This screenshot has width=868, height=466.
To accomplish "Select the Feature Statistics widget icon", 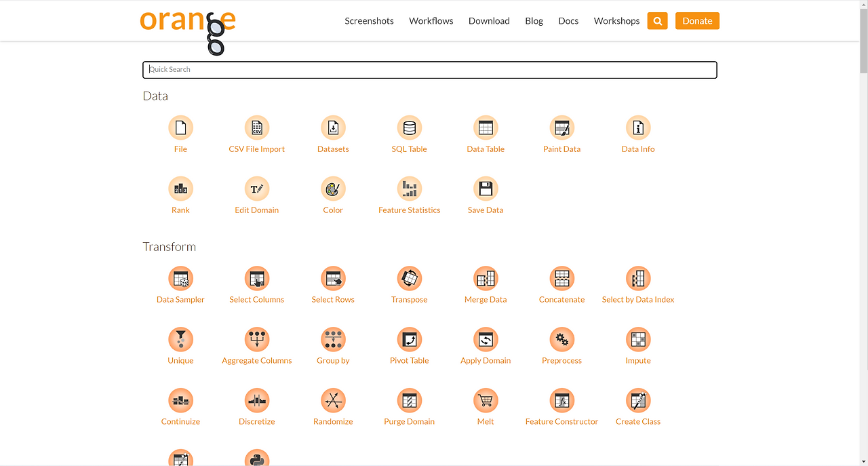I will coord(410,189).
